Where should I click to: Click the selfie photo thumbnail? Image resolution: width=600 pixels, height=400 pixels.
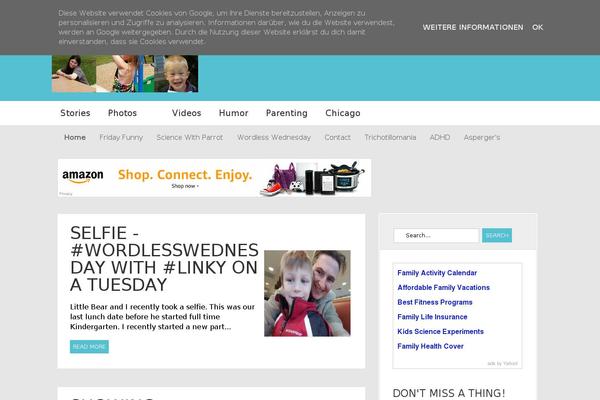[307, 293]
